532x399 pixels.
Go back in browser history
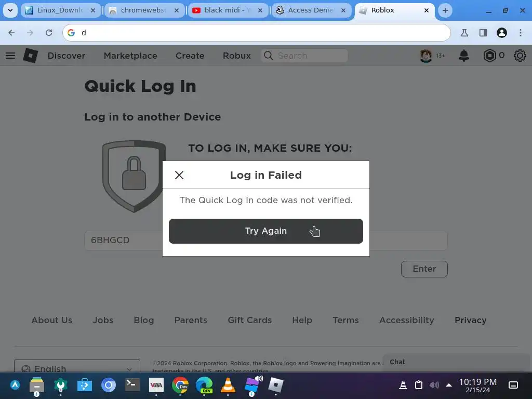(x=11, y=33)
